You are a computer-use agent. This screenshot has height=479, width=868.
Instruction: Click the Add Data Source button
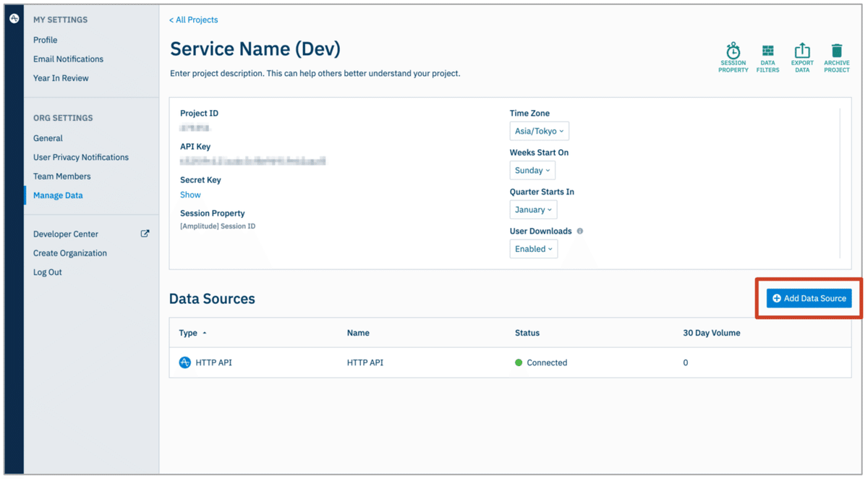click(x=809, y=298)
